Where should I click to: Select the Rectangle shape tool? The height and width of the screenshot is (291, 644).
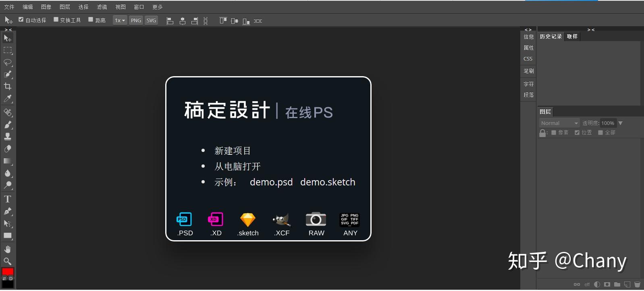pyautogui.click(x=8, y=236)
